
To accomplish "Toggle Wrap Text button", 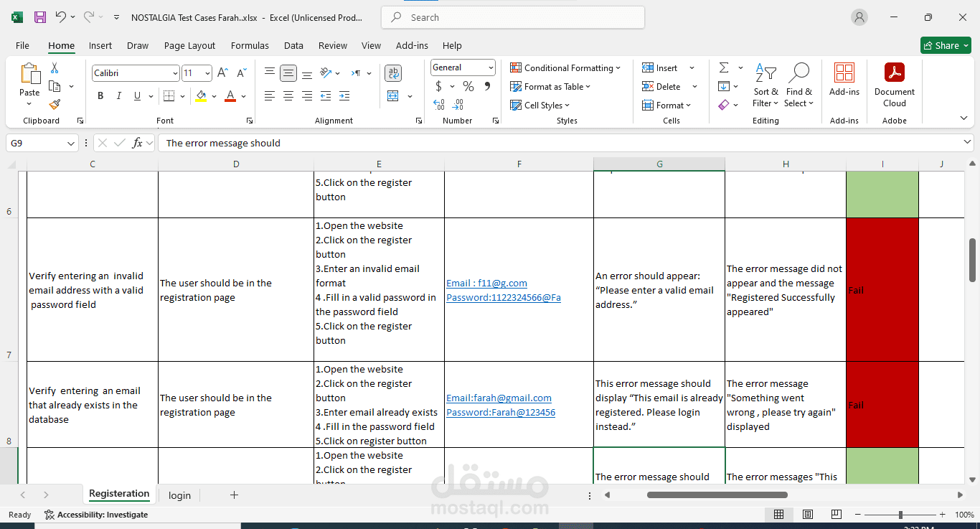I will coord(393,73).
